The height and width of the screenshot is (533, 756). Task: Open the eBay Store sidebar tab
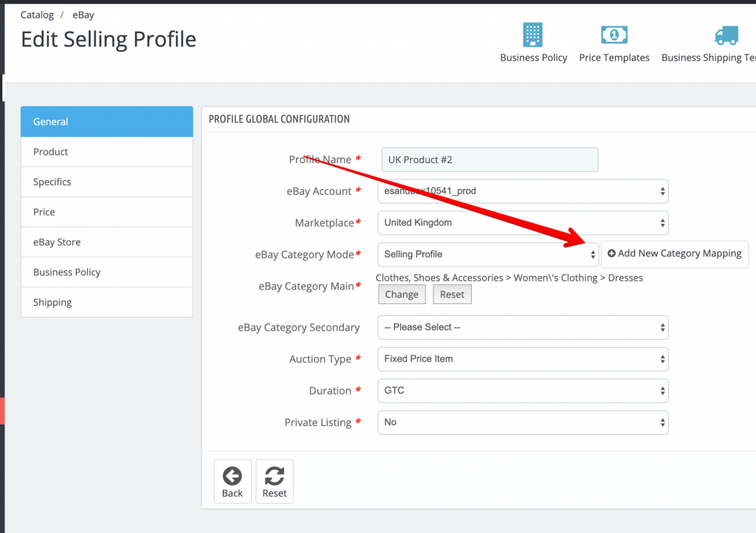[x=106, y=242]
